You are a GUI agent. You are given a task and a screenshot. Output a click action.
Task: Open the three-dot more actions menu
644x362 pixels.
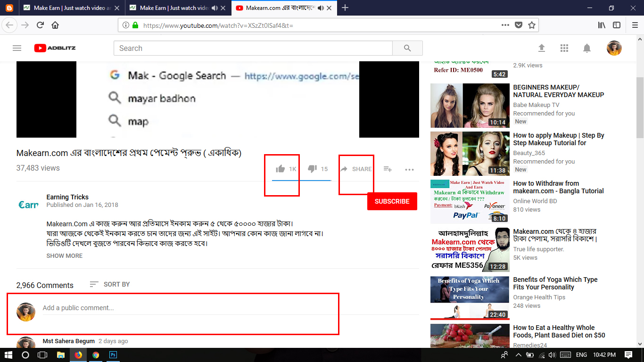point(409,169)
